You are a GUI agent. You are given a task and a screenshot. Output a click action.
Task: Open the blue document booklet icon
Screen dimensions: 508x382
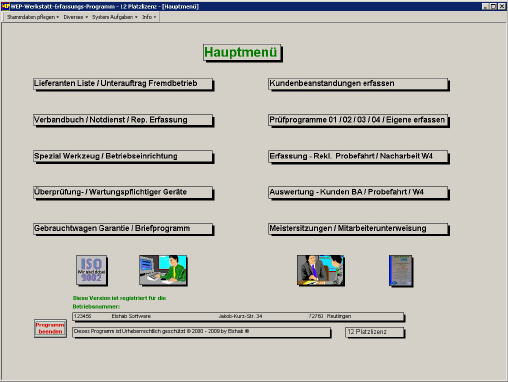tap(401, 271)
